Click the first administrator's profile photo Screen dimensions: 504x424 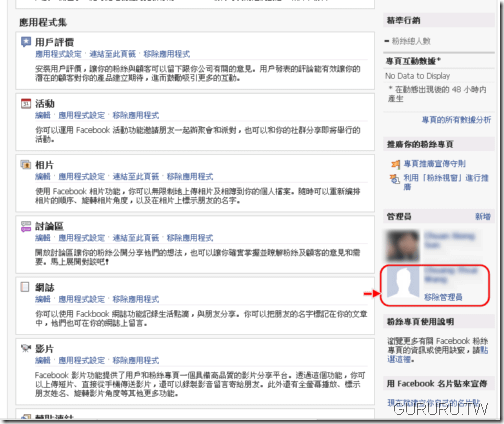(x=403, y=246)
